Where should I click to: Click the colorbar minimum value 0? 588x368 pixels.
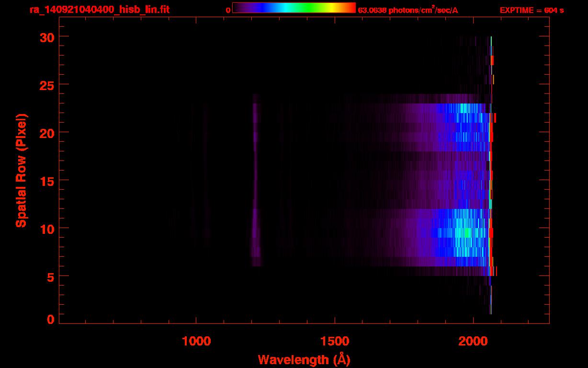[x=228, y=10]
